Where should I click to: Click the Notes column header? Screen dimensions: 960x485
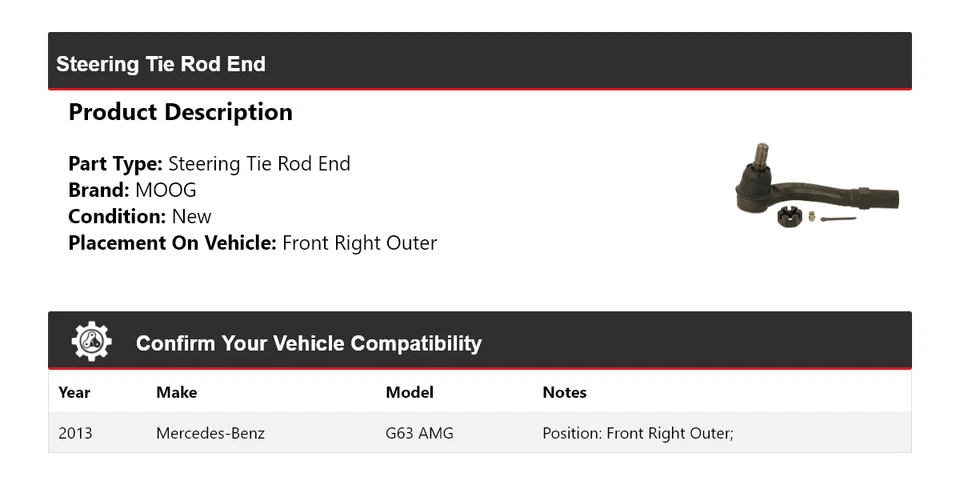[564, 393]
